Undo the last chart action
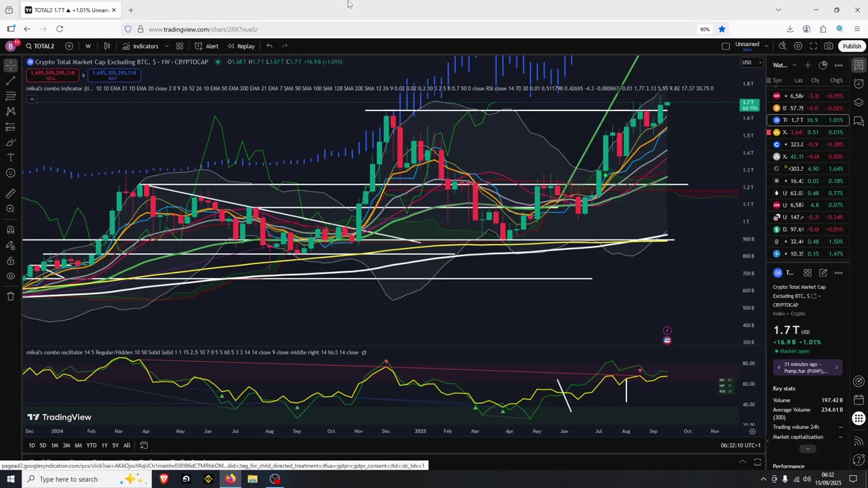 (269, 46)
